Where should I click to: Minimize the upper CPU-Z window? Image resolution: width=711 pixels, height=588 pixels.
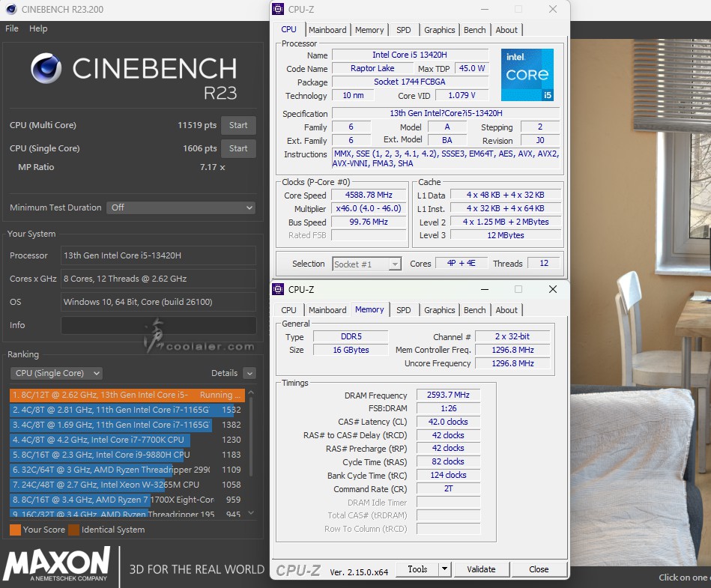pyautogui.click(x=485, y=9)
